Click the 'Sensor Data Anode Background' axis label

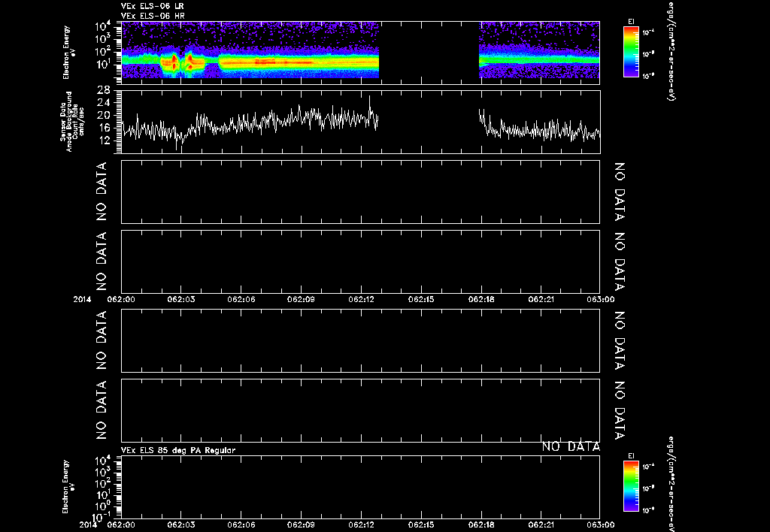[x=71, y=120]
